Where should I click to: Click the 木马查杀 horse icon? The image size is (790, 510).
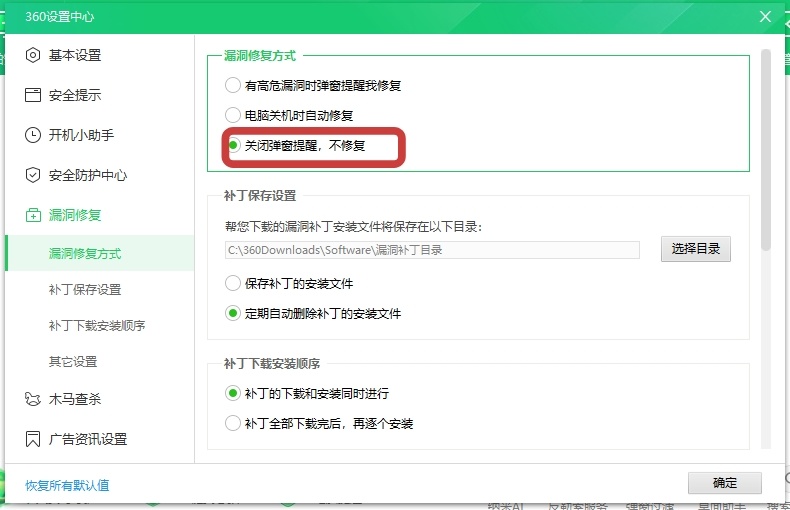click(x=33, y=399)
